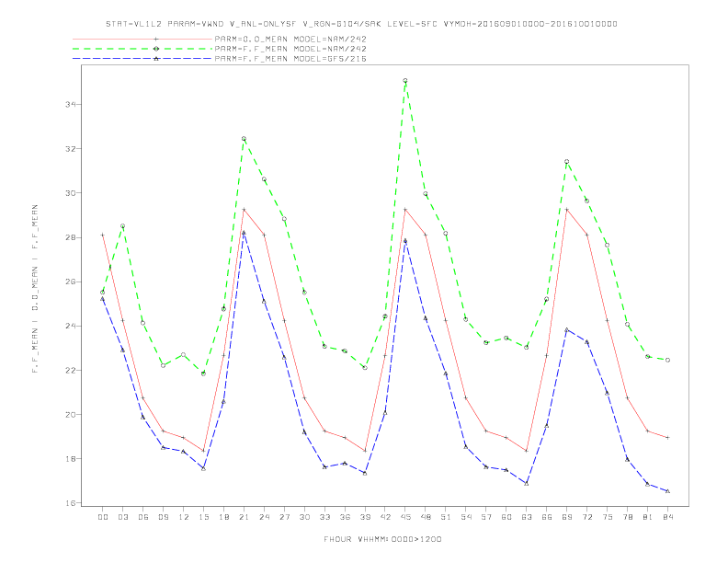The image size is (728, 563).
Task: Click the green circle peak at forecast hour 45
Action: [x=405, y=81]
